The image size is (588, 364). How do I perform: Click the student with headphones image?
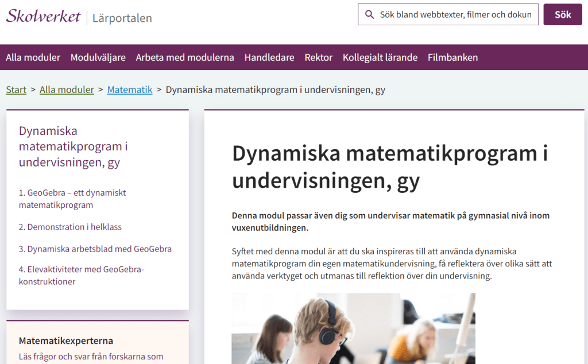click(x=353, y=328)
